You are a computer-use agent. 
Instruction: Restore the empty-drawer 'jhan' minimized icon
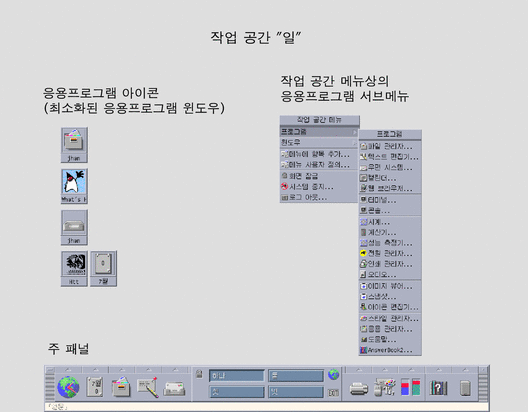[74, 228]
